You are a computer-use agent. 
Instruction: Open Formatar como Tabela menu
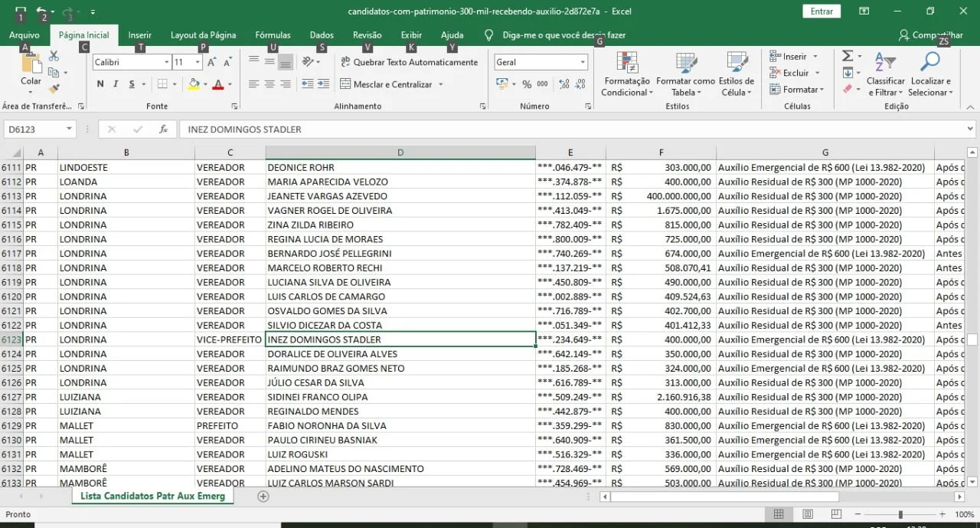click(685, 74)
